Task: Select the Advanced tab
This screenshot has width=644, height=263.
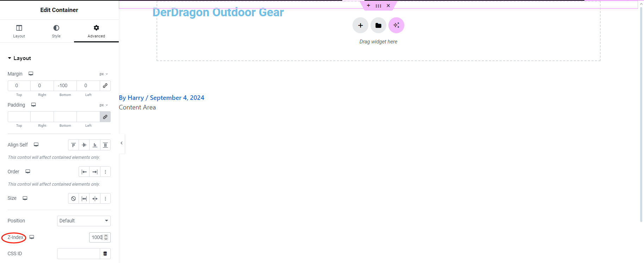Action: point(96,31)
